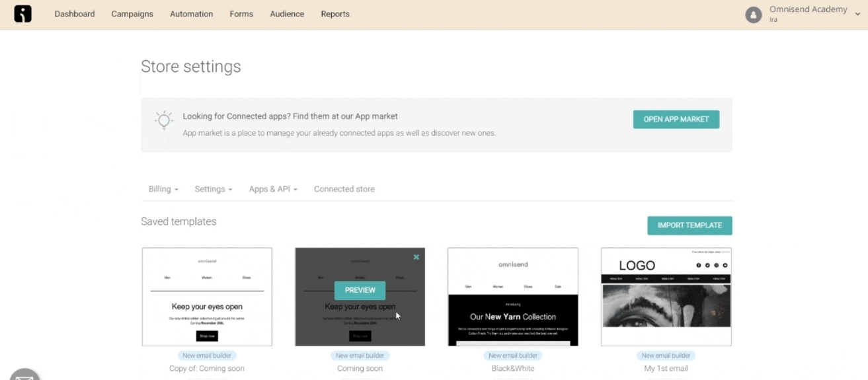Click the Import Template button
The image size is (868, 380).
tap(690, 225)
